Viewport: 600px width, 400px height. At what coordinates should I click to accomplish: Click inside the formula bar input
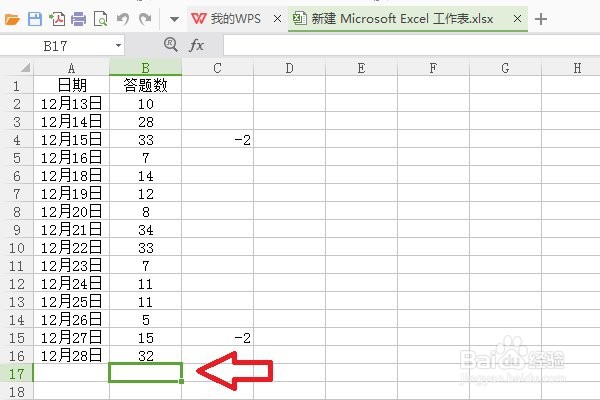(x=411, y=46)
